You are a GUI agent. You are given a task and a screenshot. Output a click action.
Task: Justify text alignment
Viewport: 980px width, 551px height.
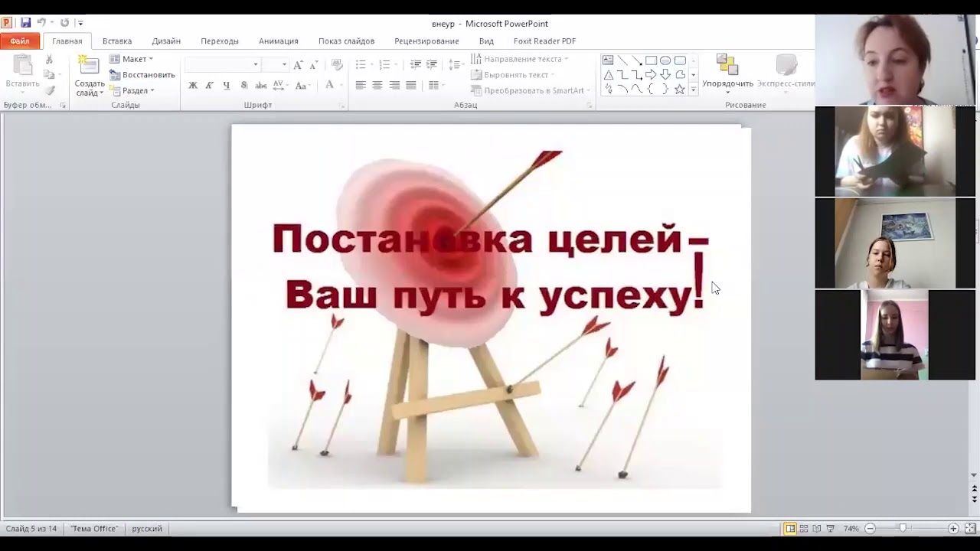point(411,85)
